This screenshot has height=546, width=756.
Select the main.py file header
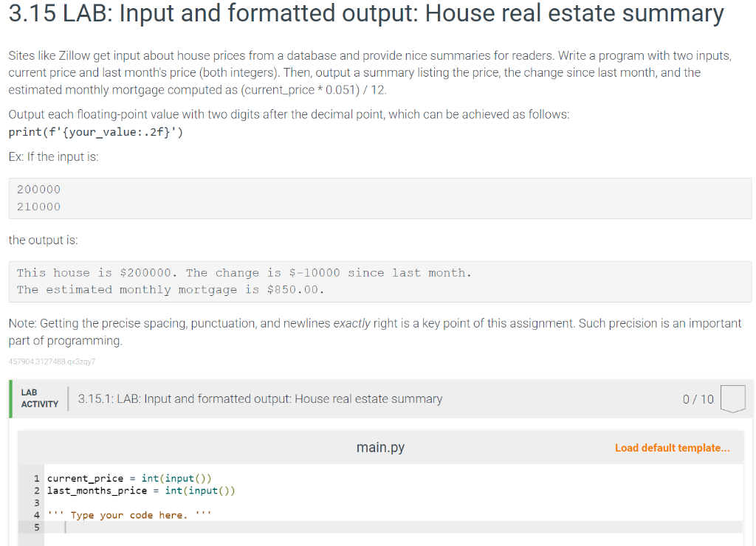[379, 447]
